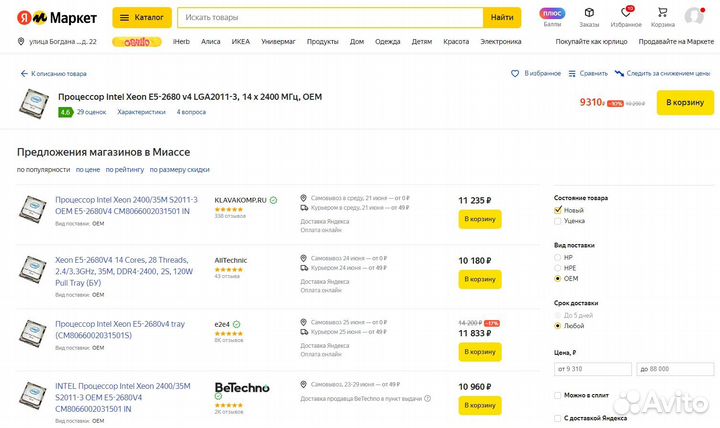Check the Уценка condition checkbox
The image size is (720, 428).
557,221
